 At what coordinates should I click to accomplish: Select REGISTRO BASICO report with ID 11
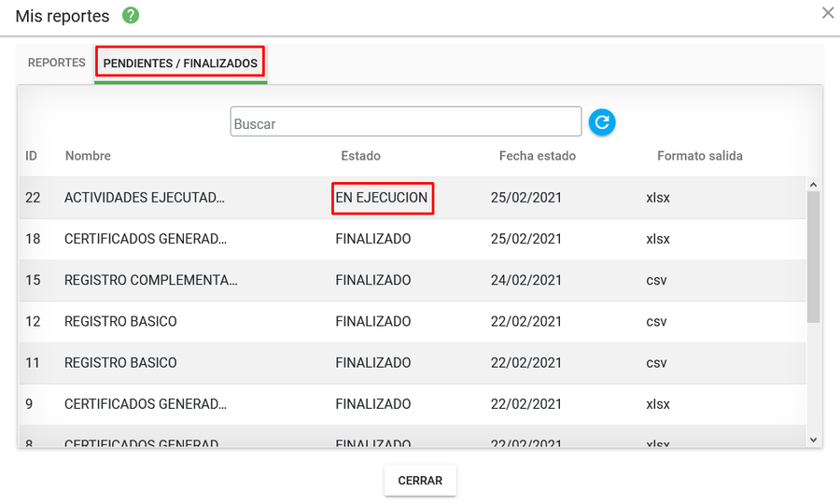[x=413, y=363]
